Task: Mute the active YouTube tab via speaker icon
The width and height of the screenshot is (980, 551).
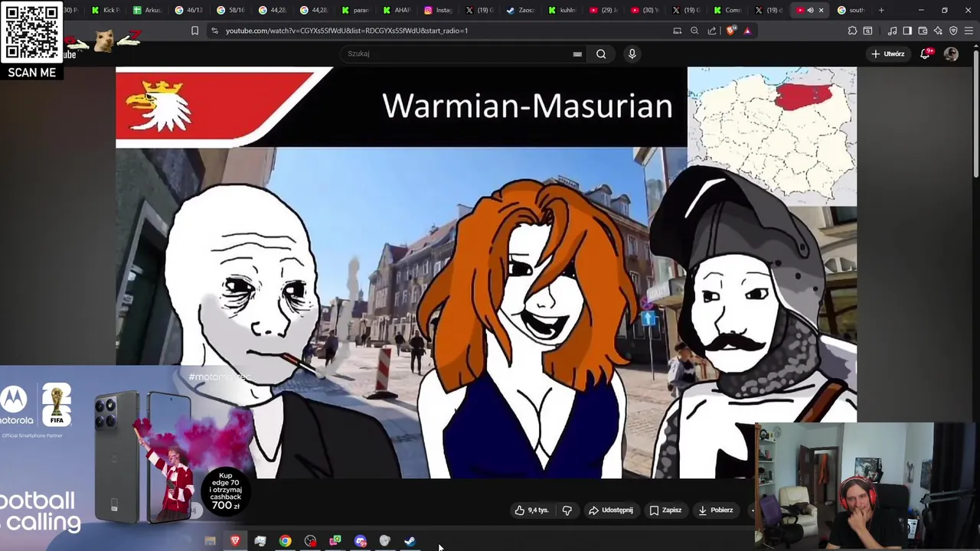Action: click(x=810, y=10)
